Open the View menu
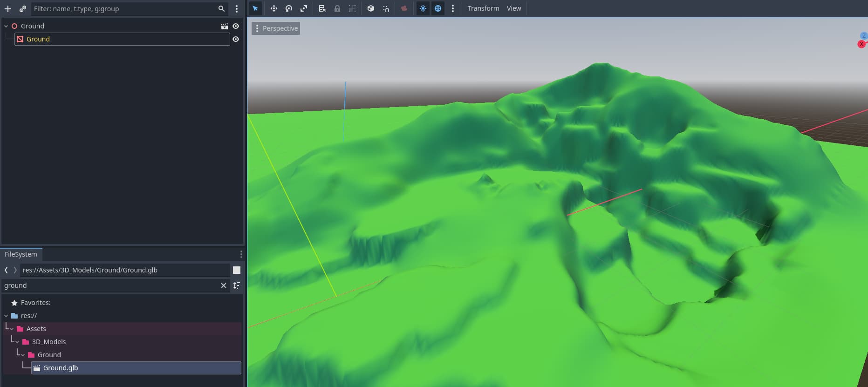The width and height of the screenshot is (868, 387). pyautogui.click(x=514, y=8)
